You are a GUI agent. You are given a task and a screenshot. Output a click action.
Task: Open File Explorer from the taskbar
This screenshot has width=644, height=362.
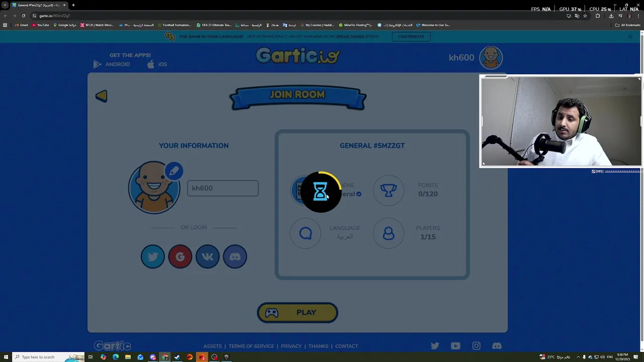(128, 357)
